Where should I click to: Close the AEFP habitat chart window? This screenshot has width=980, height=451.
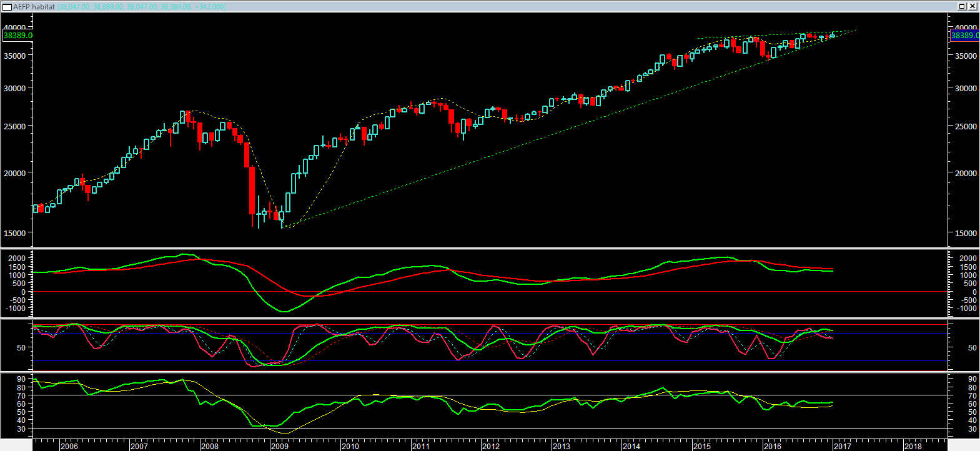pos(973,6)
